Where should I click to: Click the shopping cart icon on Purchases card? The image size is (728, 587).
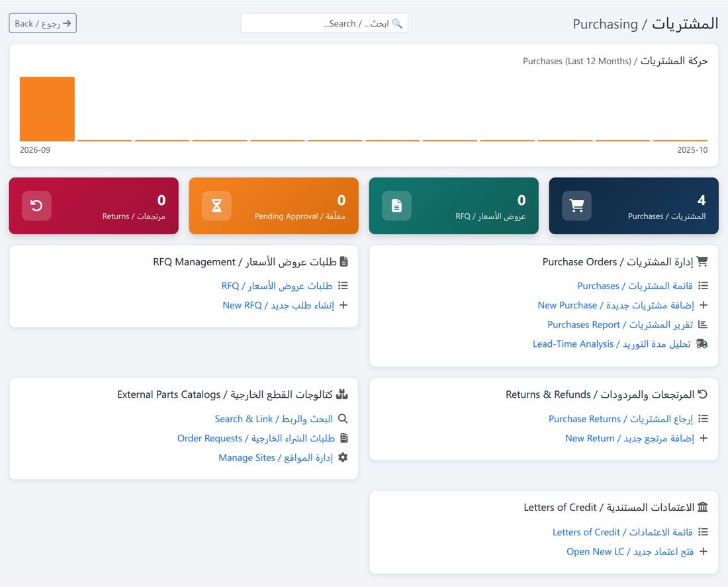576,205
